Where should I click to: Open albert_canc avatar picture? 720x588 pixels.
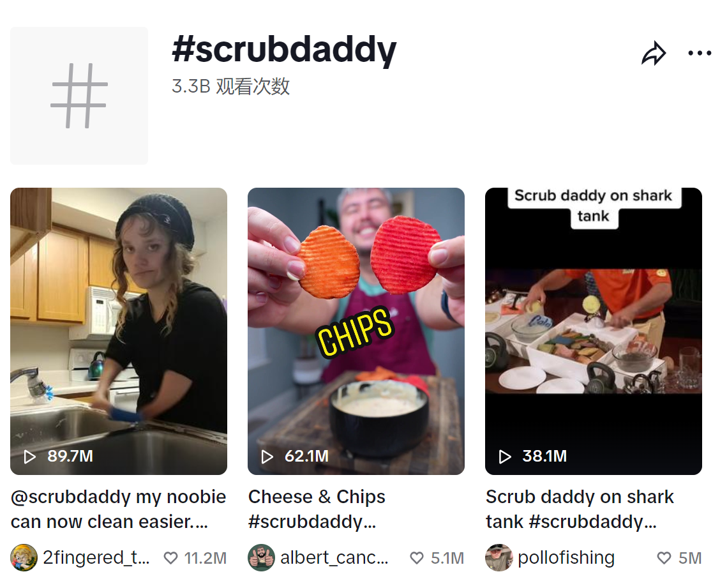click(x=261, y=558)
